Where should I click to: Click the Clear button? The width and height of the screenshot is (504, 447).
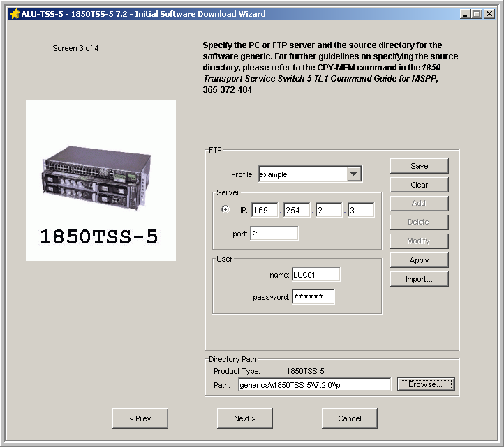click(419, 185)
